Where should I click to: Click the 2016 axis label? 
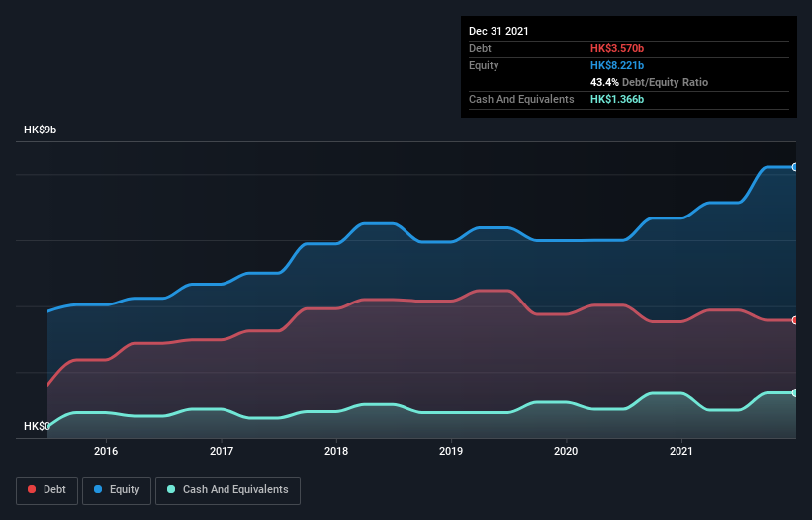pos(106,451)
